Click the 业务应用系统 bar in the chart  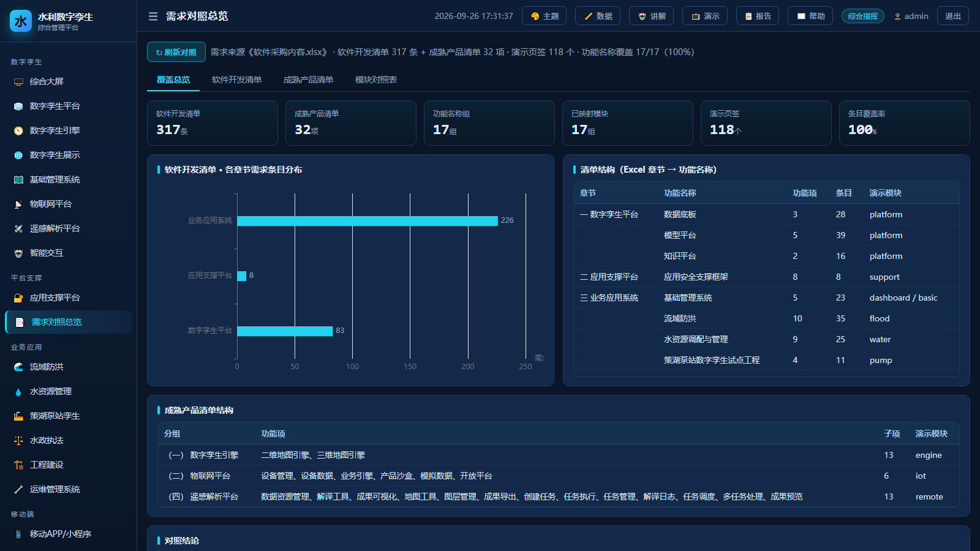(367, 220)
